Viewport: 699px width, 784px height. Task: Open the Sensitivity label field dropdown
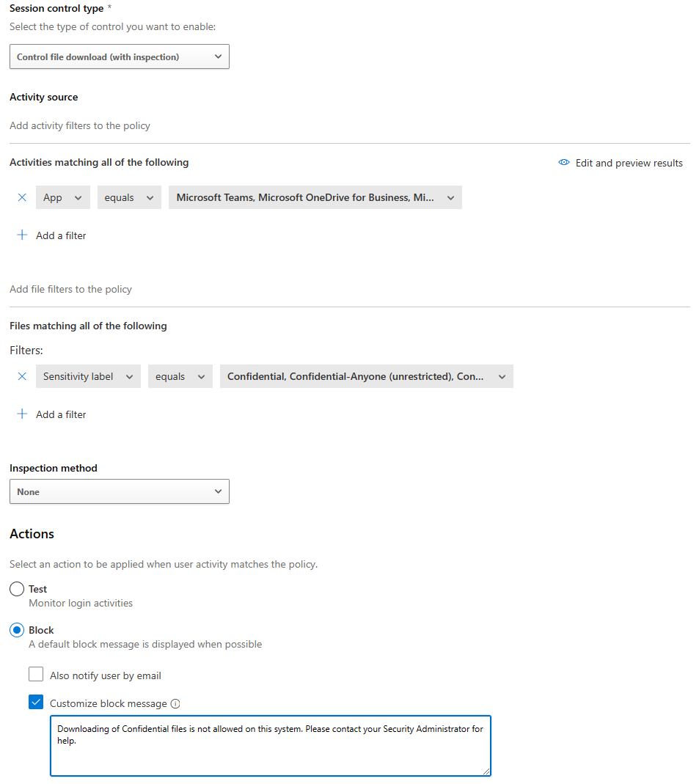89,376
